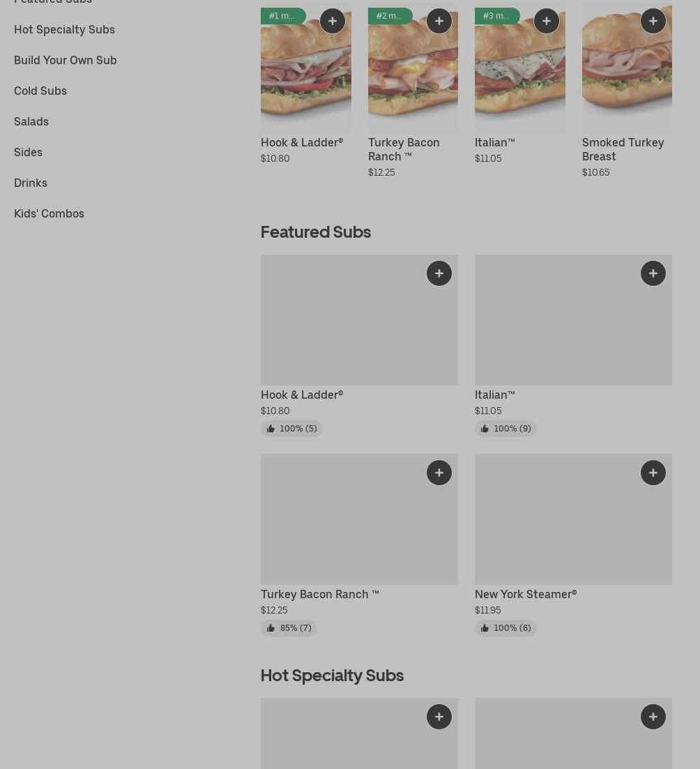Add first Hot Specialty Subs item plus icon
The image size is (700, 769).
pos(439,717)
